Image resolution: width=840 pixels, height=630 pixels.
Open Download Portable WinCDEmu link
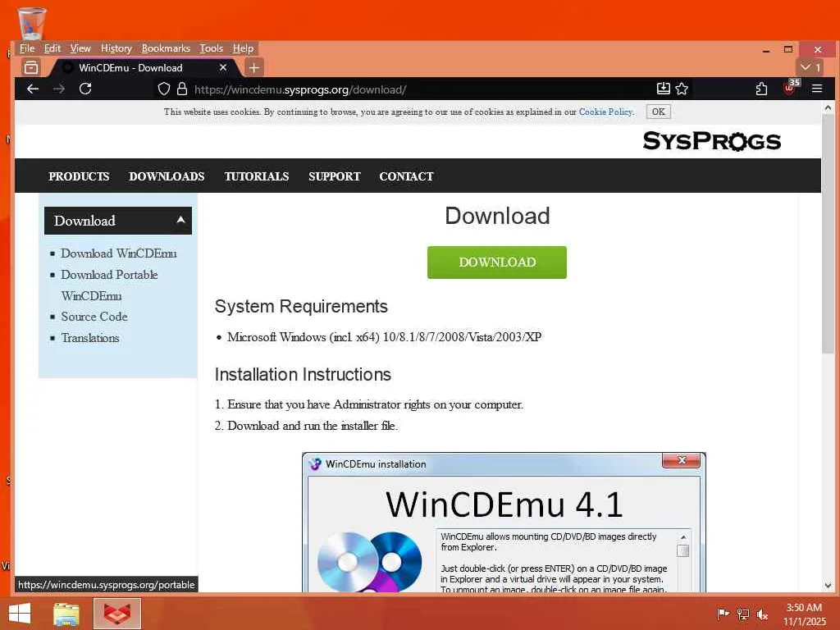tap(109, 285)
